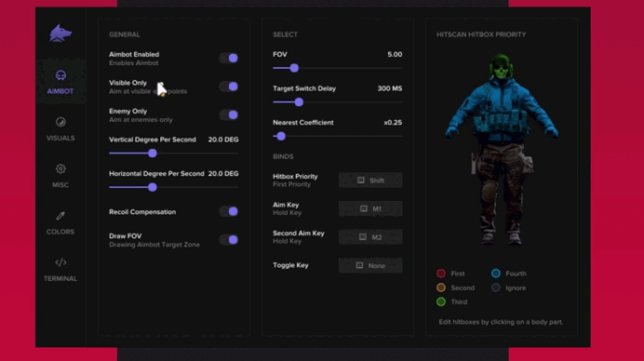Go to the Colors tab
Viewport: 644px width, 361px height.
coord(60,222)
